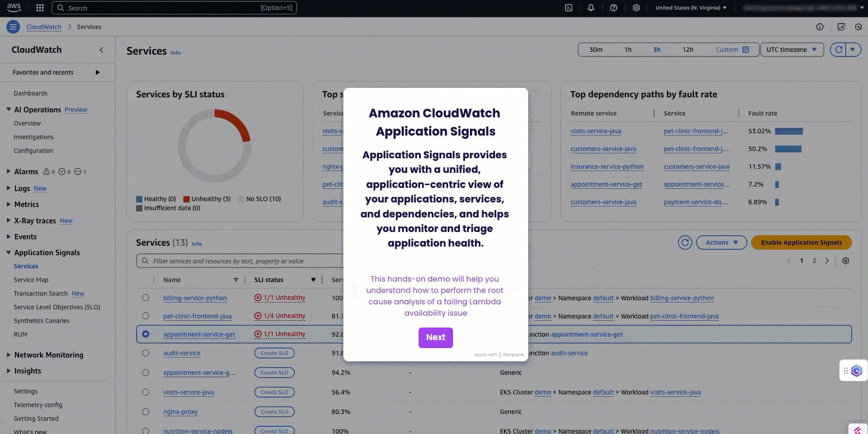Sort by the Name column arrow
Viewport: 868px width, 434px height.
pos(236,280)
